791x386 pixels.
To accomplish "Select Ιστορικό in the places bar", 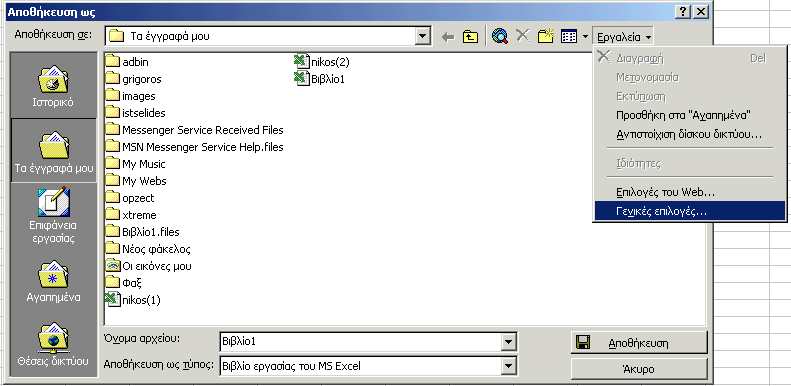I will (x=52, y=85).
